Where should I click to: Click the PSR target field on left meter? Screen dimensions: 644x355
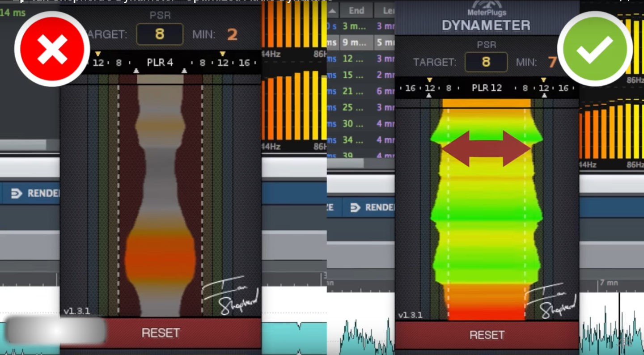tap(160, 34)
